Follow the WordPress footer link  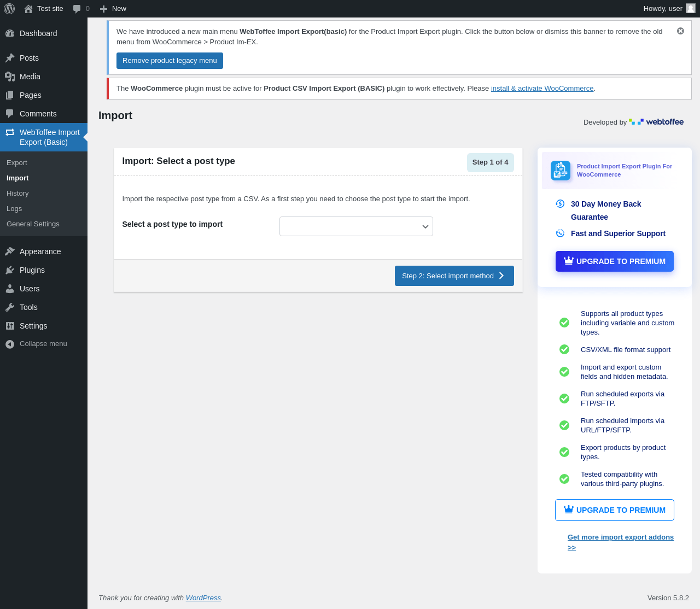(203, 598)
